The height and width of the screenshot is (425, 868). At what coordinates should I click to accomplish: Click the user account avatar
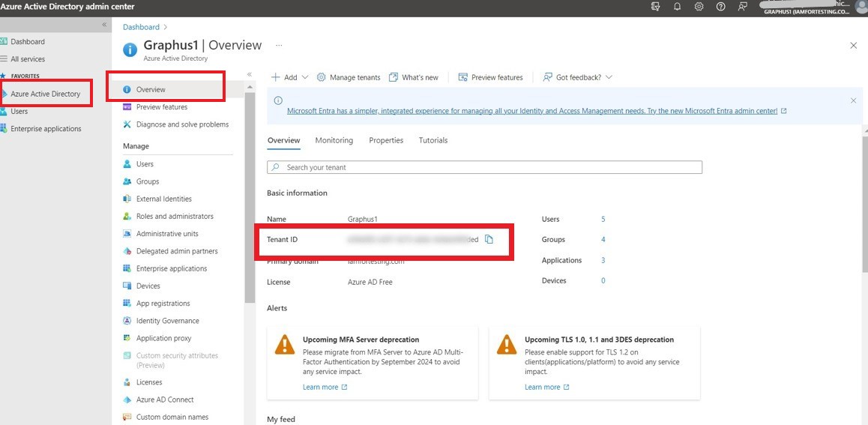861,7
